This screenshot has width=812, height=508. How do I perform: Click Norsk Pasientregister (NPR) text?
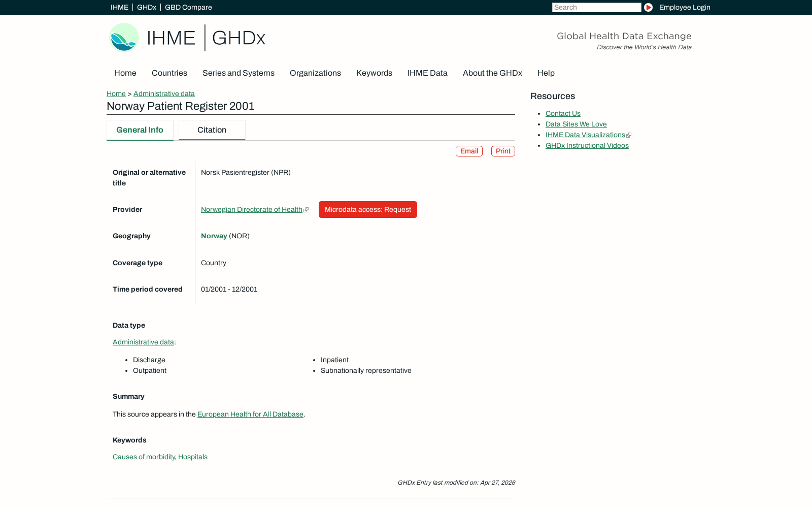(246, 173)
